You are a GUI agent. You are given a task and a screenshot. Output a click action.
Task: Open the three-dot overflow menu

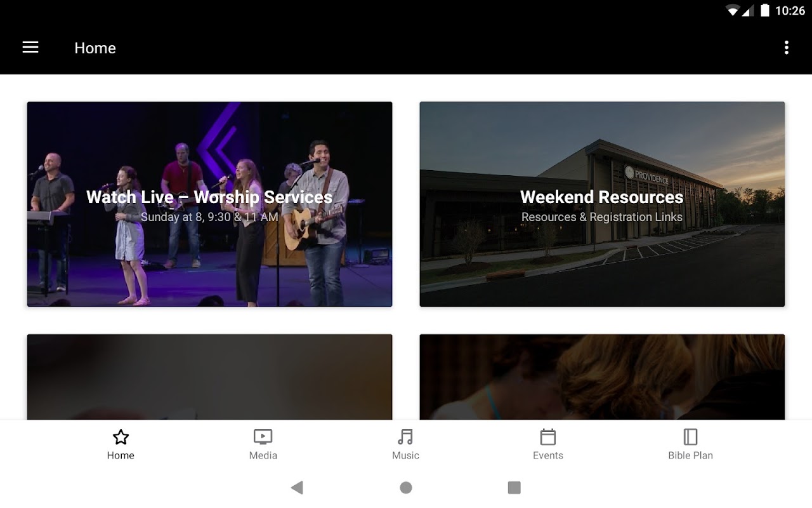tap(786, 48)
